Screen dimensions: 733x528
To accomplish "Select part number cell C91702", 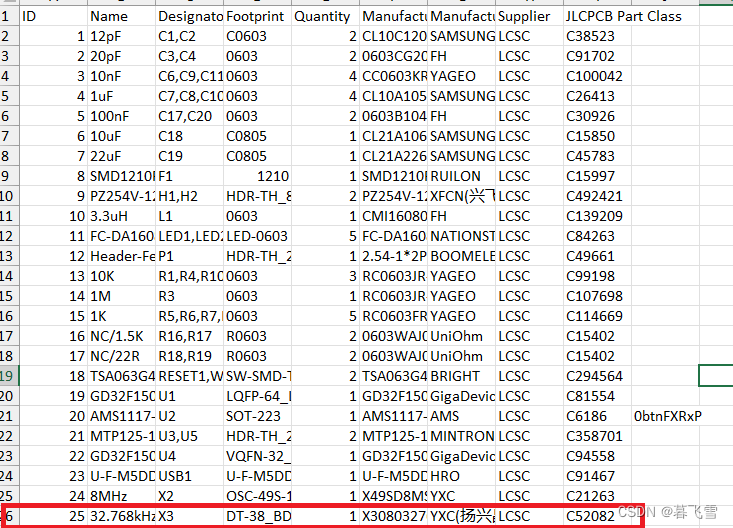I will 597,56.
